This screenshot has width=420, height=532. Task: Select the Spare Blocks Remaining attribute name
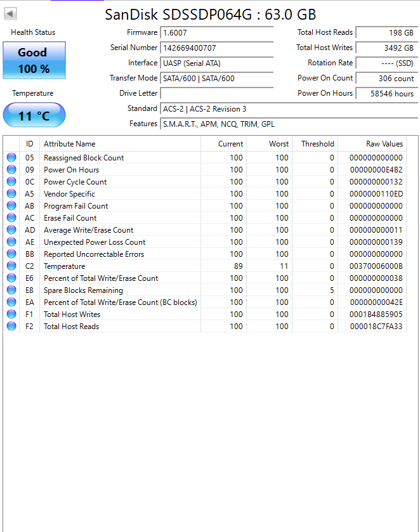click(83, 290)
